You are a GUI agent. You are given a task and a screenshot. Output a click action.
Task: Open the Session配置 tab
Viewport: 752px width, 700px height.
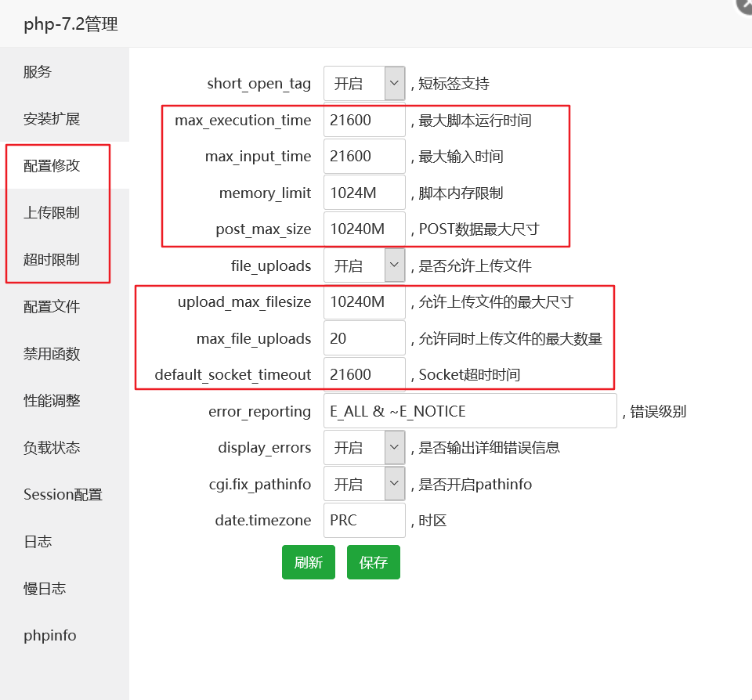coord(64,494)
